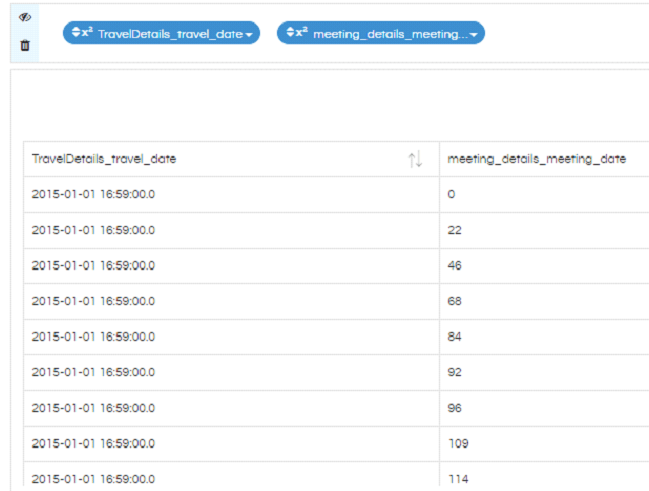Select travel date cell in row with 109

[231, 444]
